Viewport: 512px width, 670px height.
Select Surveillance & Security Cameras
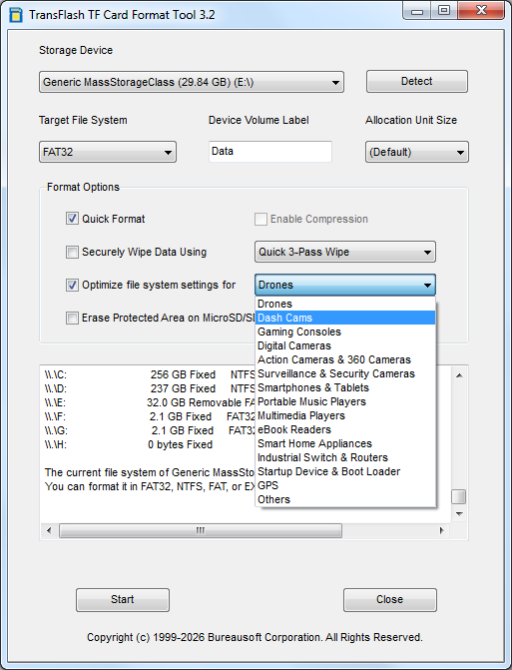345,373
